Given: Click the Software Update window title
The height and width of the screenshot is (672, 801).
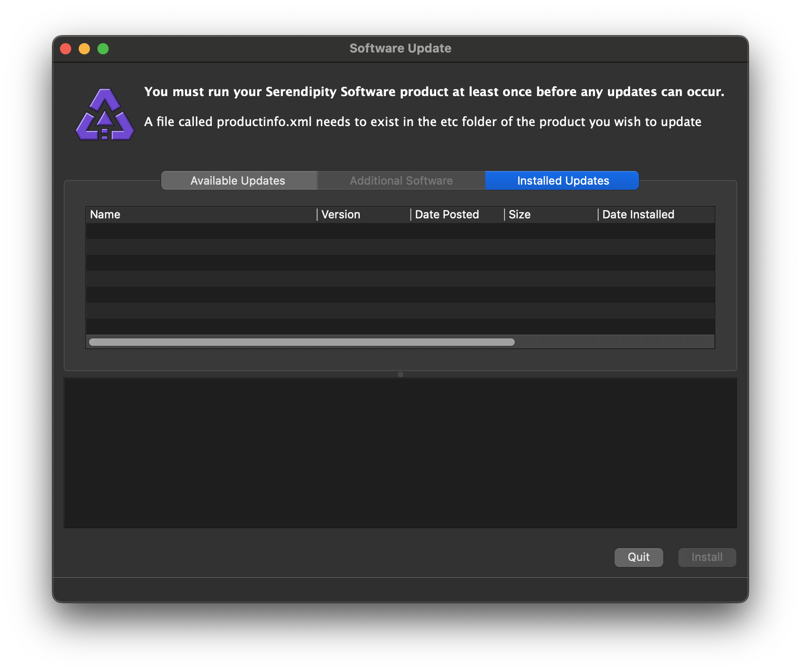Looking at the screenshot, I should coord(400,48).
